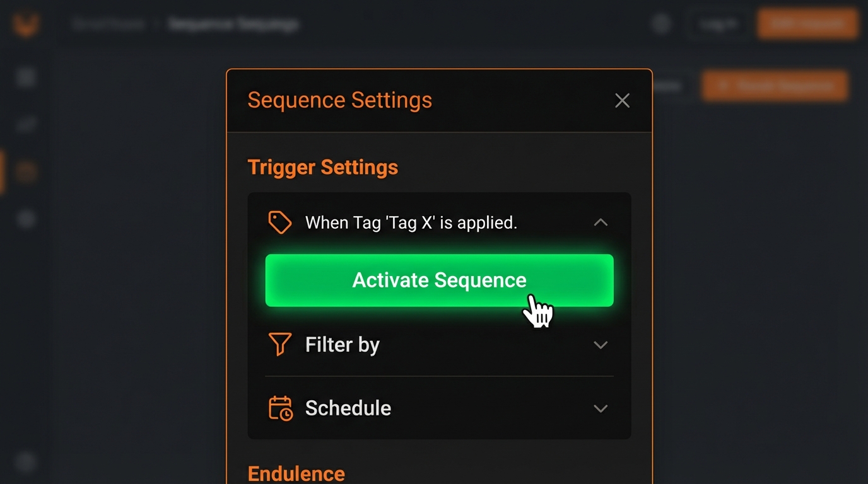Click the Log In button

pyautogui.click(x=718, y=23)
